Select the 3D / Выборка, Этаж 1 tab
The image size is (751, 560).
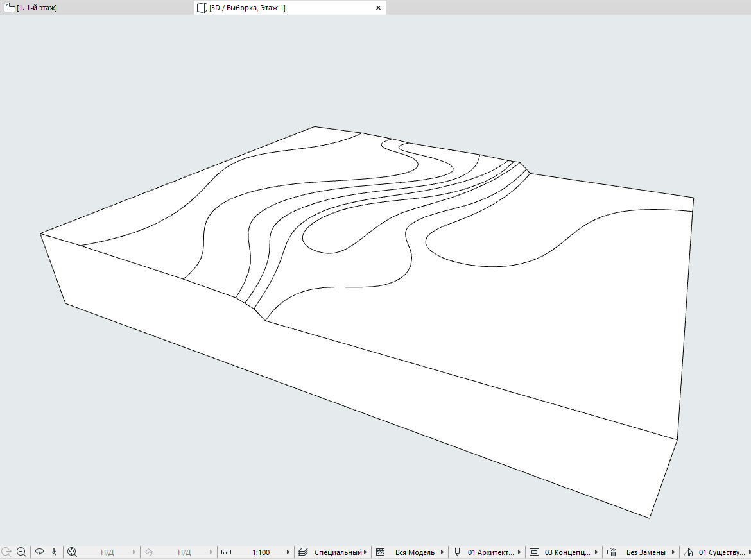point(247,8)
